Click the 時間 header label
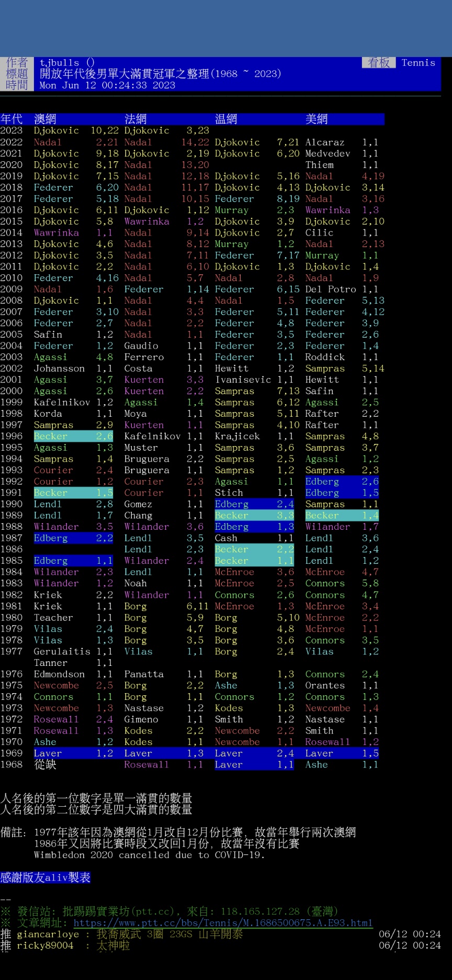The height and width of the screenshot is (980, 452). coord(17,85)
